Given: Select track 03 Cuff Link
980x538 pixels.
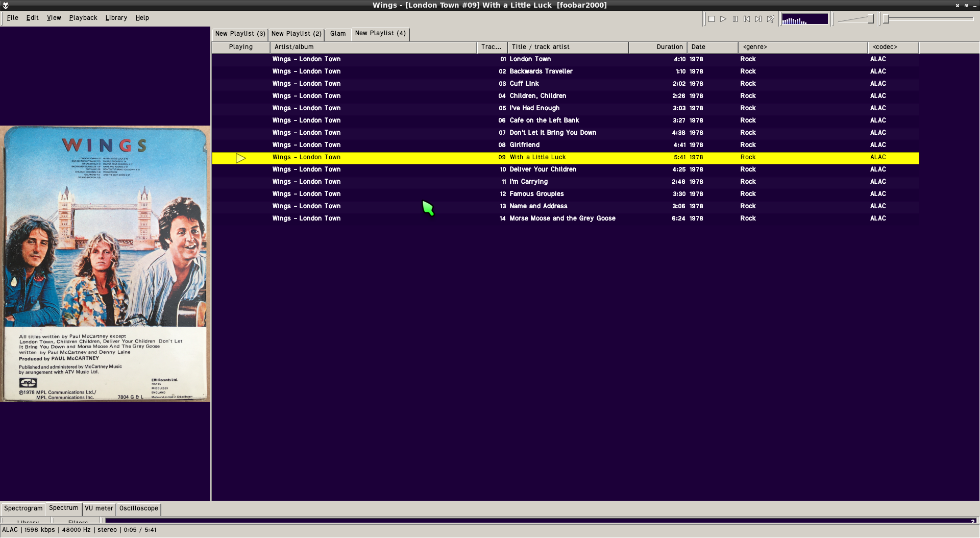Looking at the screenshot, I should point(566,84).
